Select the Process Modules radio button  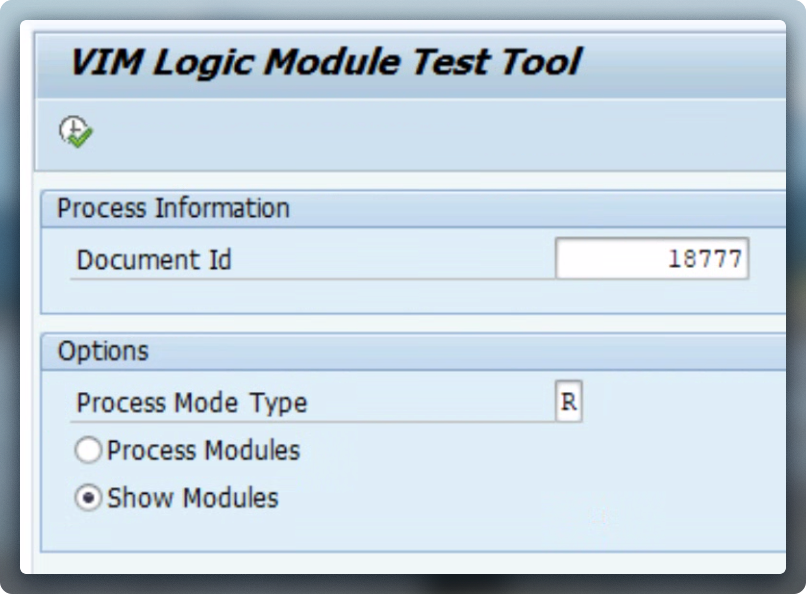pos(87,451)
